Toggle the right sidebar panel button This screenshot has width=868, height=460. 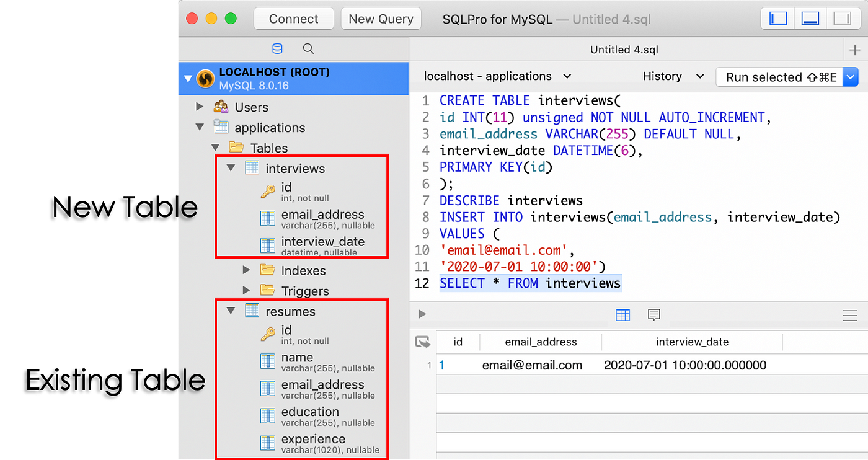tap(843, 19)
